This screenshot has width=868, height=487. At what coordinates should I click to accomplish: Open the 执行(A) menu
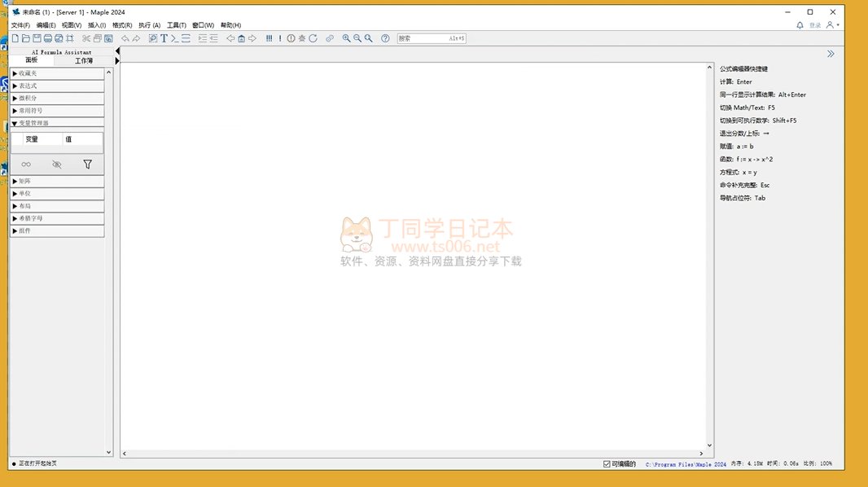click(149, 25)
